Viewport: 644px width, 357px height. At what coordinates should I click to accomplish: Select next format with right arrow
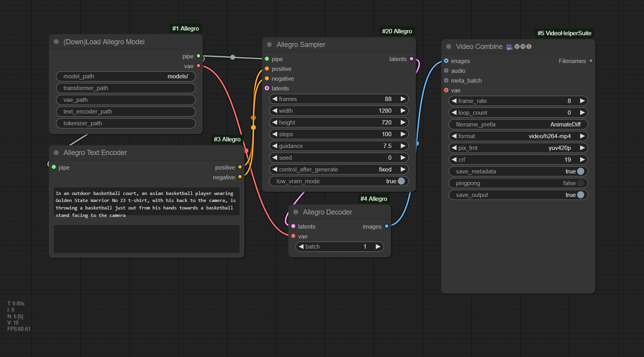582,136
